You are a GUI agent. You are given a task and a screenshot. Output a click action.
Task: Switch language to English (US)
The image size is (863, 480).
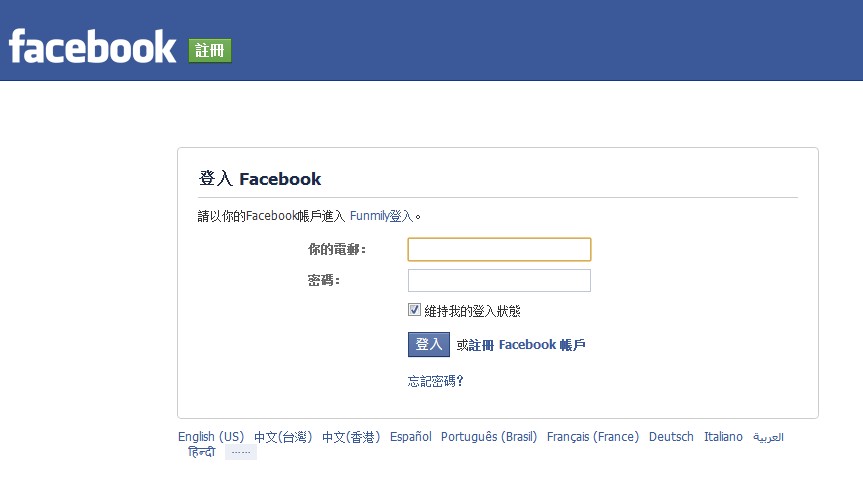(211, 437)
